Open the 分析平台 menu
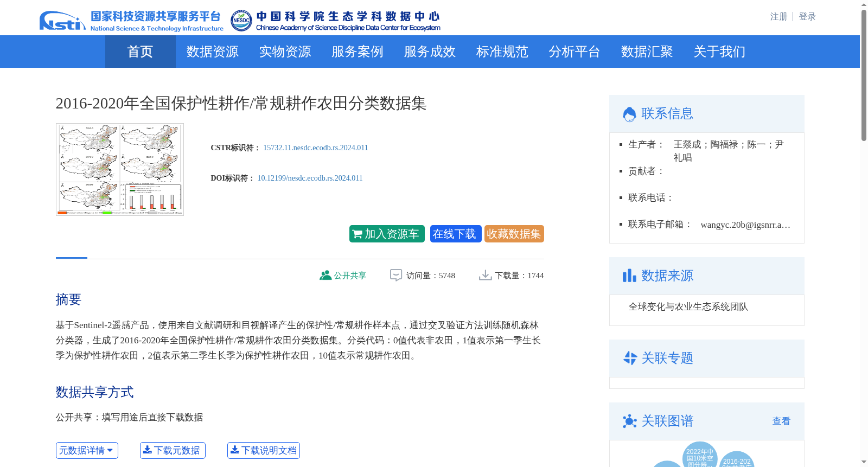Screen dimensions: 868x467 (x=575, y=52)
